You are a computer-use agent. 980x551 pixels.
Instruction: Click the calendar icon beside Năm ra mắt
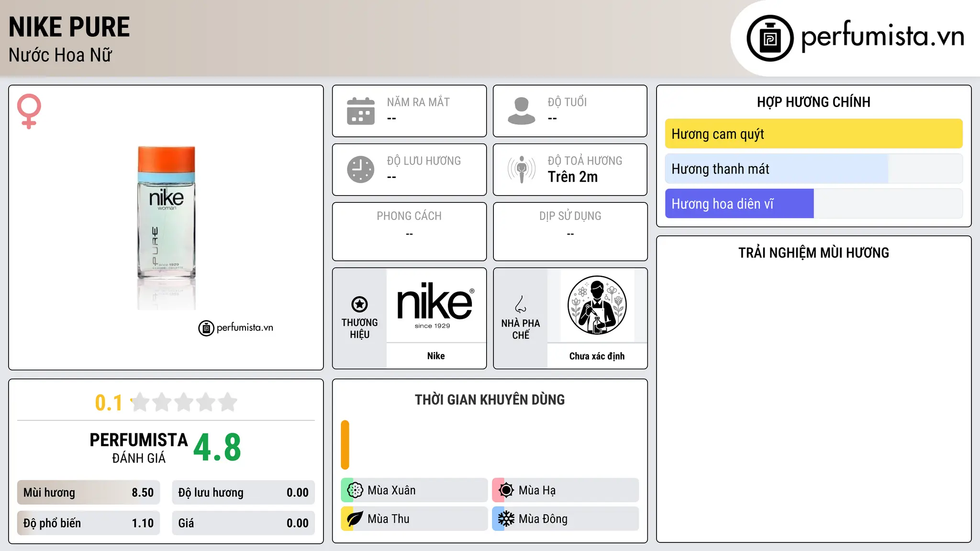pyautogui.click(x=361, y=111)
